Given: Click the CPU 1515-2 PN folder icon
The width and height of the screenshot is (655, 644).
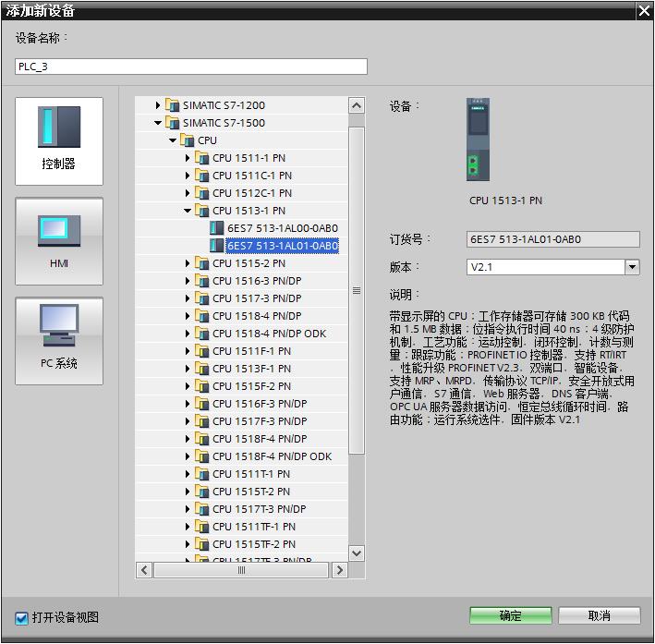Looking at the screenshot, I should 202,262.
